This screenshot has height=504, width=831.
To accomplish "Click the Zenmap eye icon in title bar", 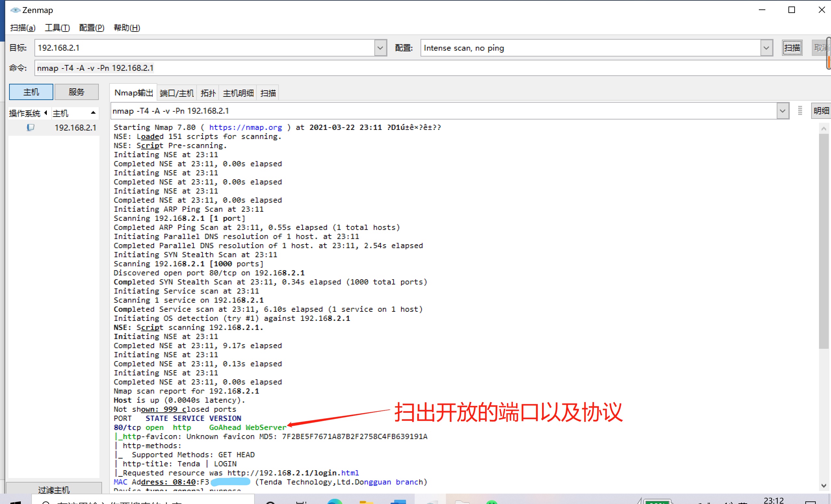I will pyautogui.click(x=15, y=10).
